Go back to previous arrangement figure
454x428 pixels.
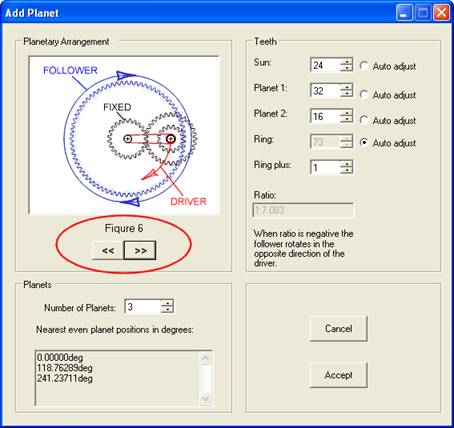[108, 250]
